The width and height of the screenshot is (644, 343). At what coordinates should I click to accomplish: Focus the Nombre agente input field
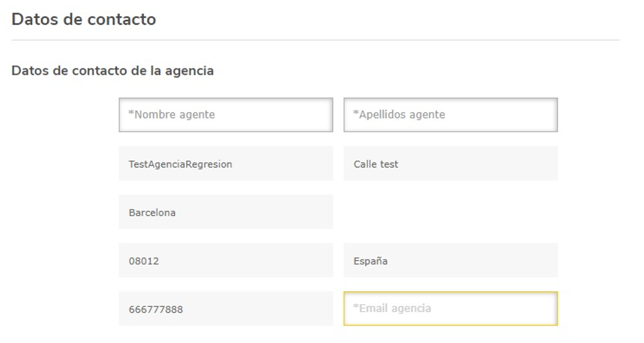point(226,114)
